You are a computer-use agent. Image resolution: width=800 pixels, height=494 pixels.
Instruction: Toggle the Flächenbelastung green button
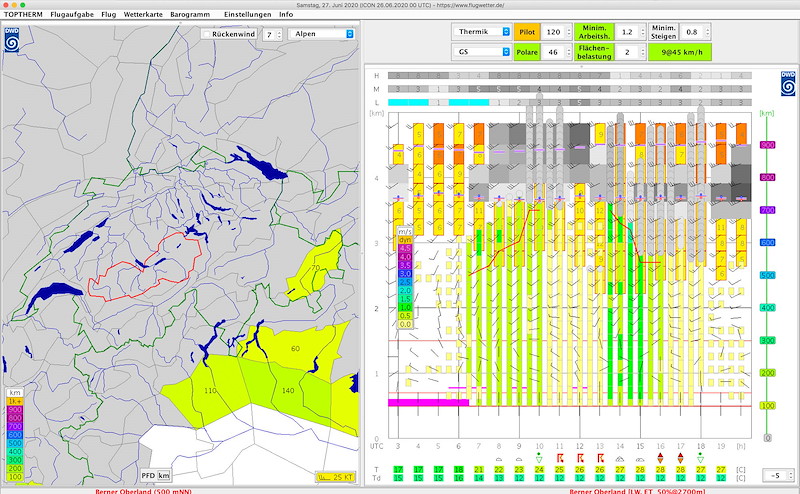[x=594, y=52]
